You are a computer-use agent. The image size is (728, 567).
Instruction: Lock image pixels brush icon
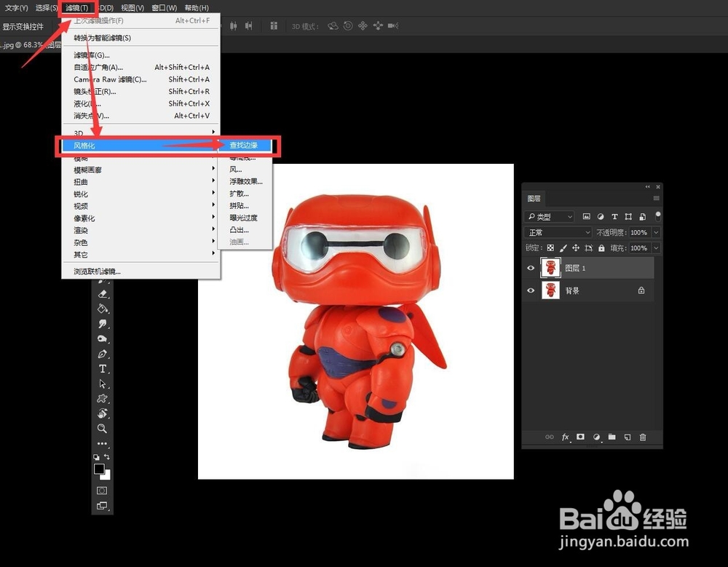click(x=563, y=248)
